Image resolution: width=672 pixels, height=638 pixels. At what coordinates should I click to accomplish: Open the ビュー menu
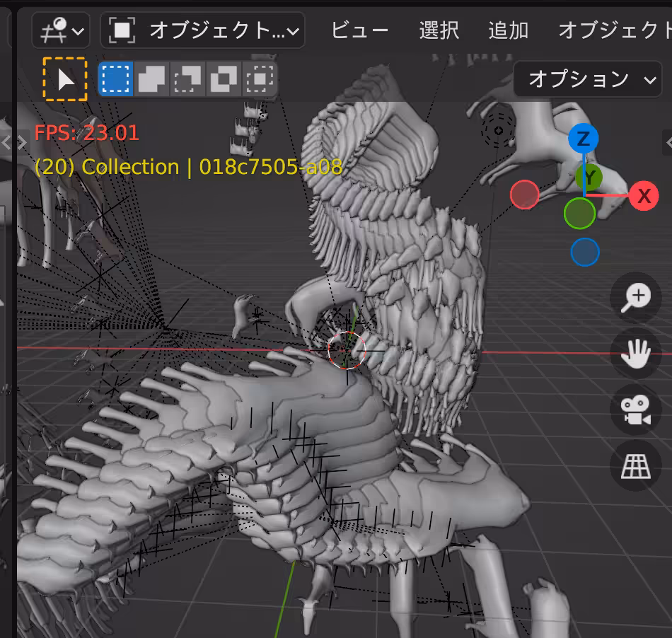tap(359, 30)
